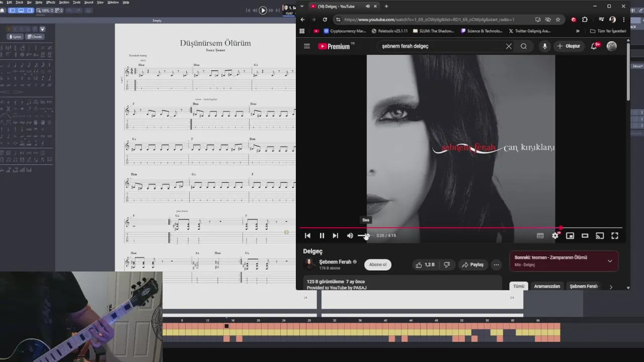The width and height of the screenshot is (644, 362).
Task: Open the Track menu in Guitar Pro
Action: coord(19,3)
